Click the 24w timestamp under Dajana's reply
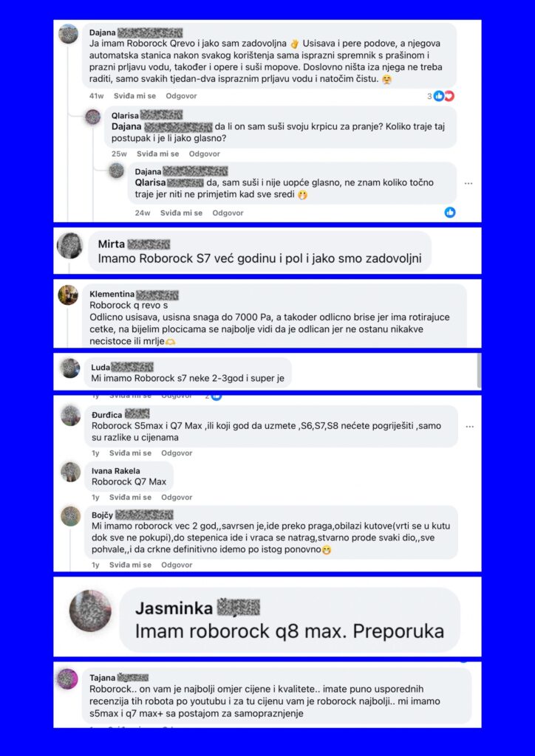Viewport: 535px width, 756px height. coord(143,213)
